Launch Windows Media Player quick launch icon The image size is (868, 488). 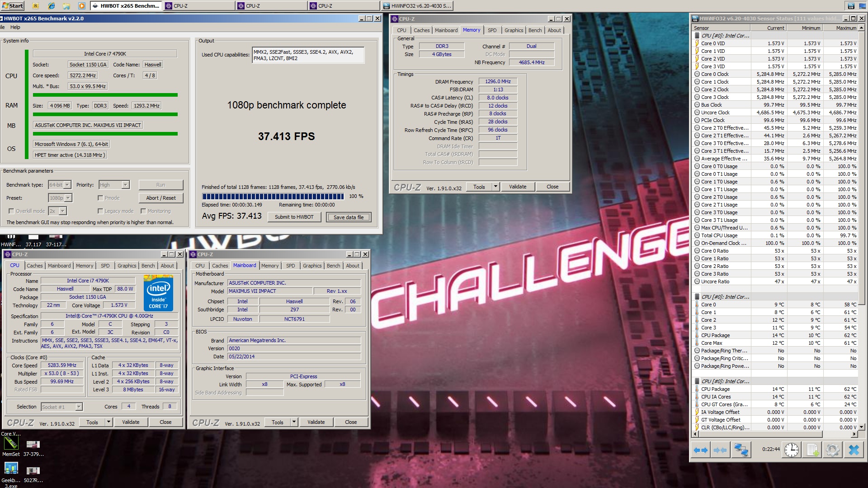point(81,6)
